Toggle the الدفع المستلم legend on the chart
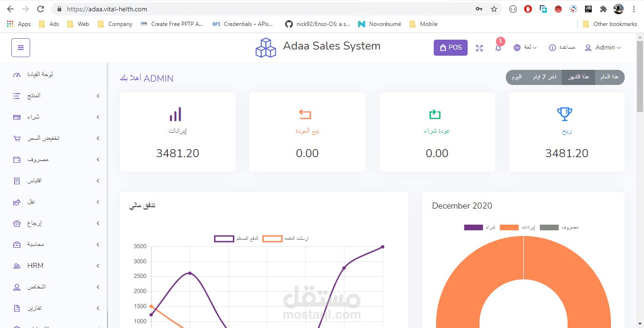 pyautogui.click(x=223, y=238)
